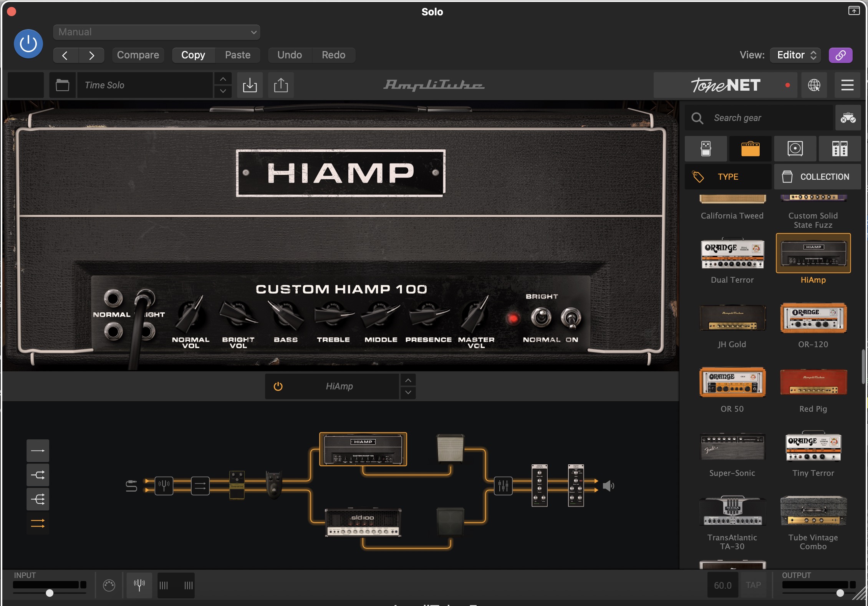The width and height of the screenshot is (868, 606).
Task: Select next amp model with down chevron
Action: coord(408,392)
